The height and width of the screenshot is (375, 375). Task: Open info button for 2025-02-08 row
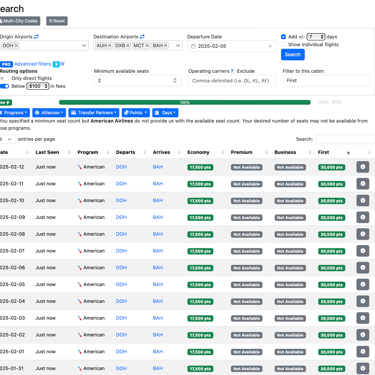tap(363, 234)
